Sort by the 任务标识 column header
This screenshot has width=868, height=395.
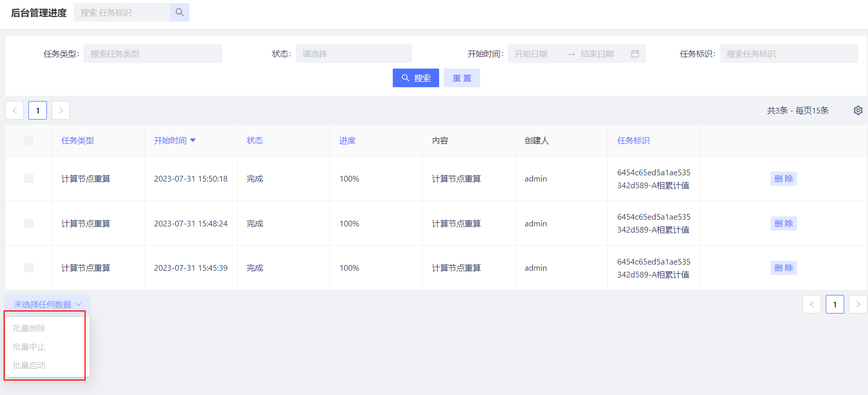click(633, 140)
